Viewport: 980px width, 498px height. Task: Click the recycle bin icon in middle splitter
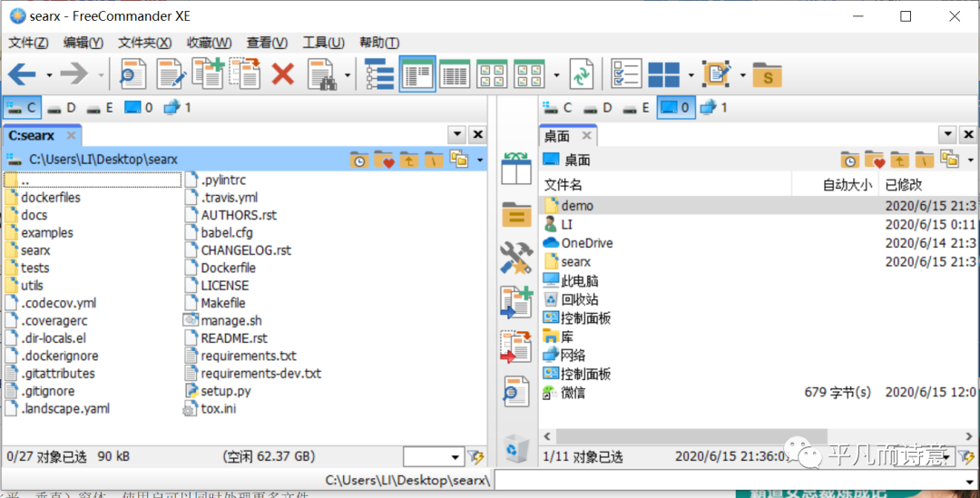pyautogui.click(x=516, y=446)
